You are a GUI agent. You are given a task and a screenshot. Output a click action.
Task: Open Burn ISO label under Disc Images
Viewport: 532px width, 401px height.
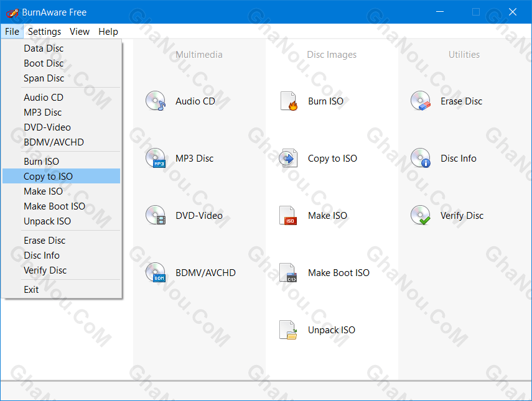pyautogui.click(x=325, y=101)
